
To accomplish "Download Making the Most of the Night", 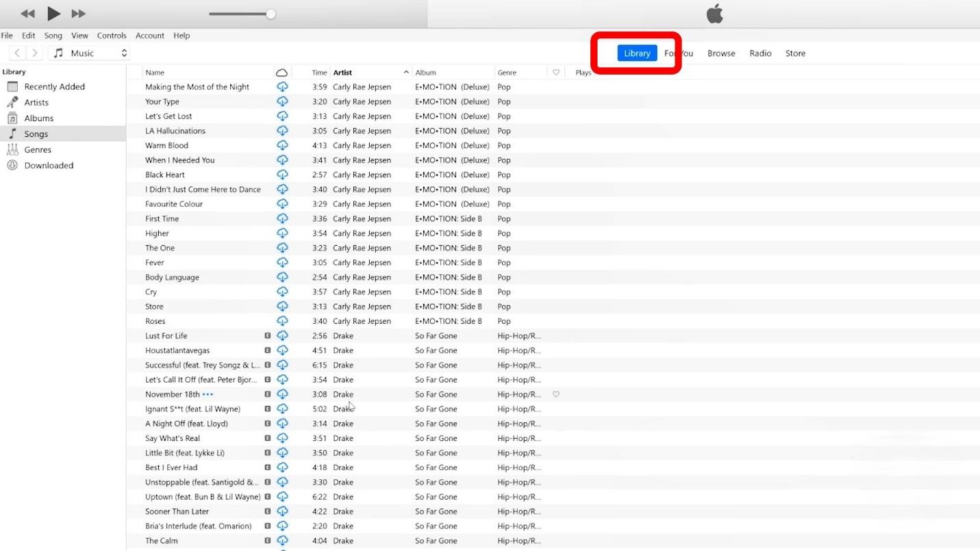I will click(x=282, y=87).
